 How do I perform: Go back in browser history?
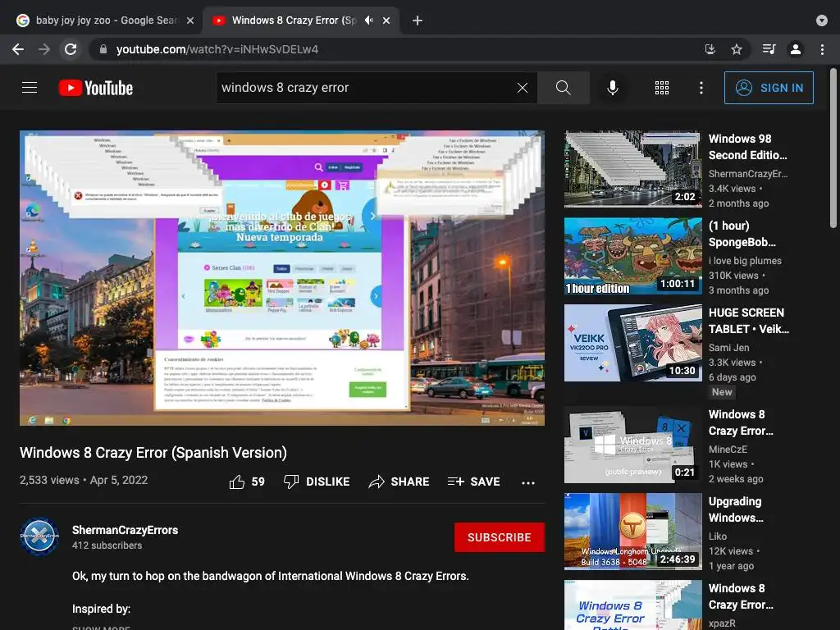coord(18,49)
